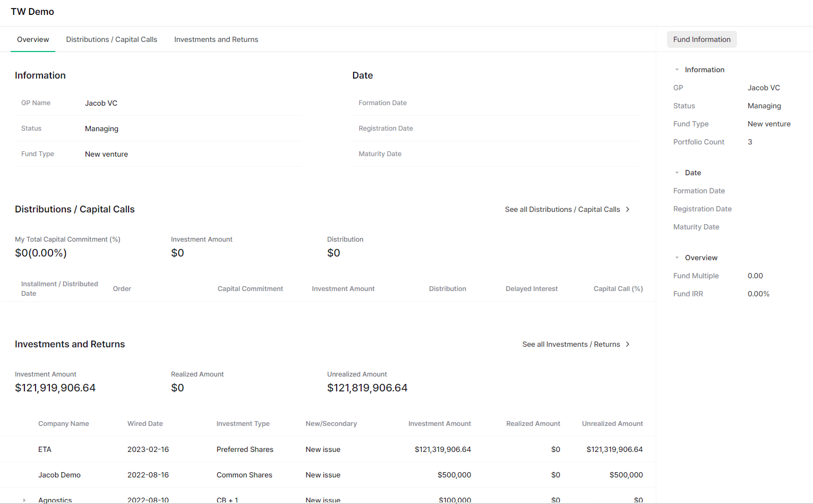Click the Fund Multiple value 0.00
The height and width of the screenshot is (504, 813).
(755, 276)
